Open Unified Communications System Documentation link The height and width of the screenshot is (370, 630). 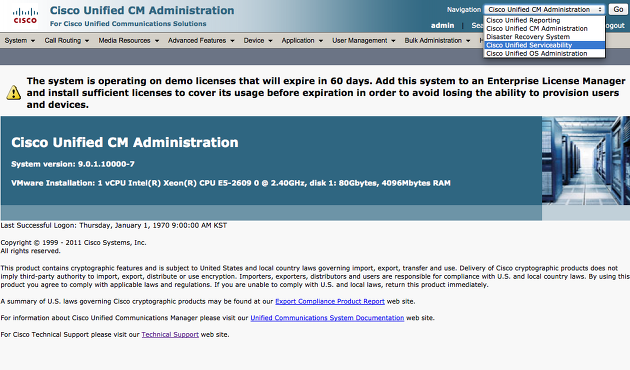(327, 318)
